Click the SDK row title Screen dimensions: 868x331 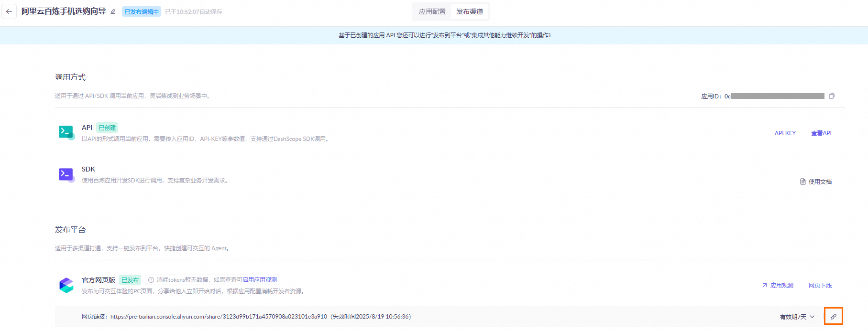tap(88, 169)
